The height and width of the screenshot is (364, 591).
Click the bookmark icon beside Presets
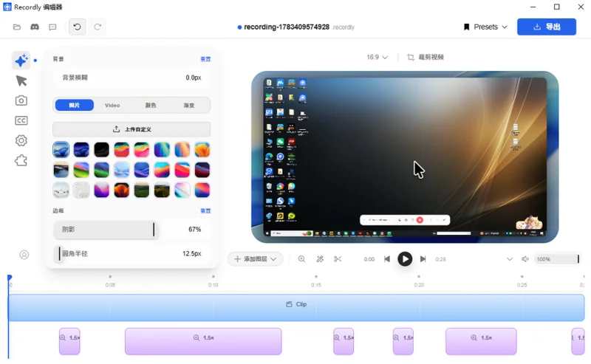click(467, 27)
